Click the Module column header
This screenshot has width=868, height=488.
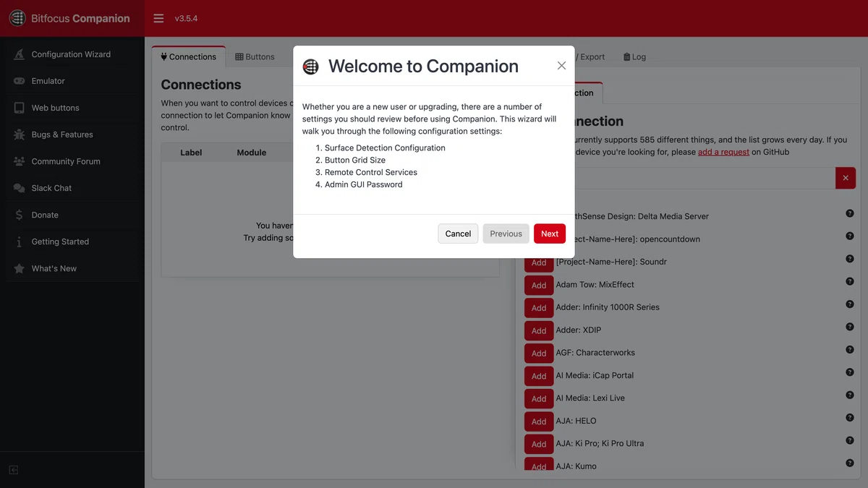[x=252, y=153]
